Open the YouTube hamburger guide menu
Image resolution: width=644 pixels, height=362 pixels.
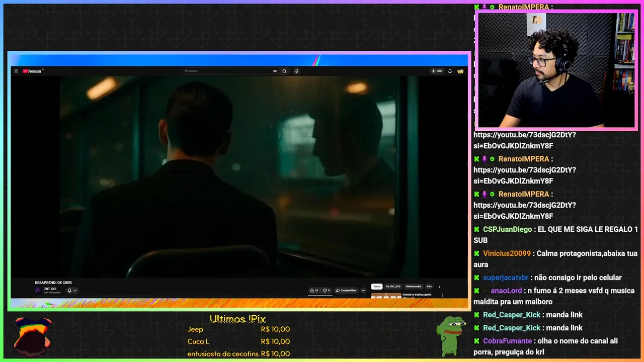(x=16, y=71)
